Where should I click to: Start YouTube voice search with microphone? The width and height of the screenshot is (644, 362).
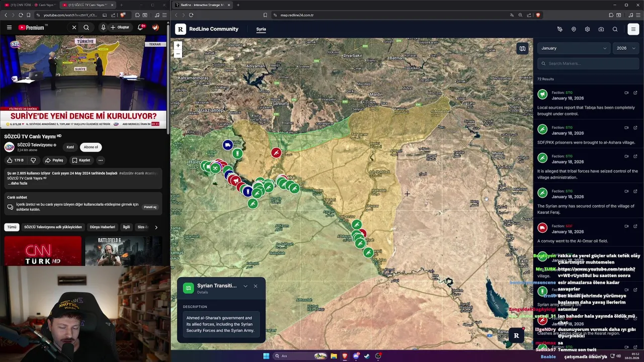103,27
